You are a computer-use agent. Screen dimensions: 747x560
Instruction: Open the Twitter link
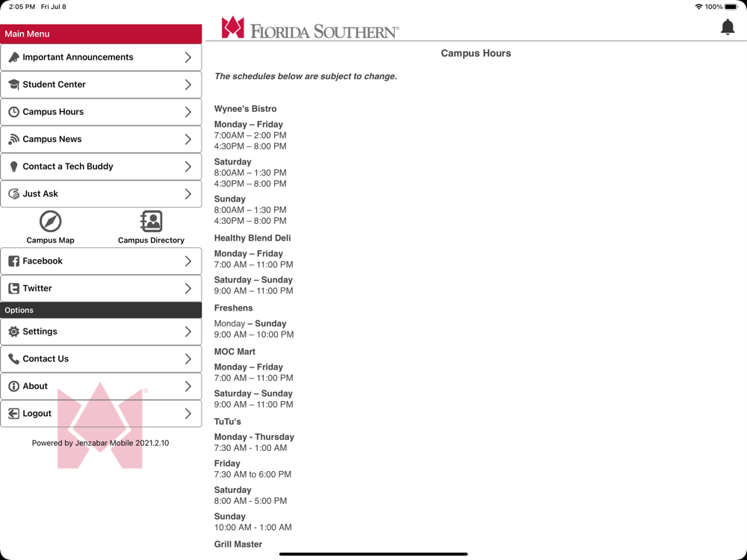point(101,288)
